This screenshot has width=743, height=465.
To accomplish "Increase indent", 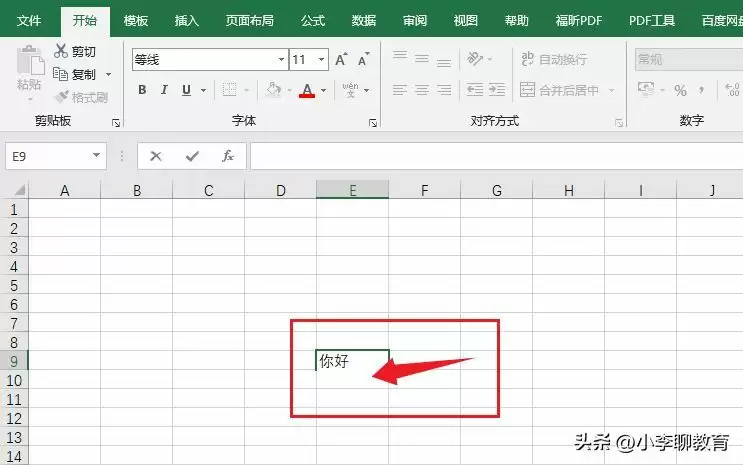I will point(497,90).
